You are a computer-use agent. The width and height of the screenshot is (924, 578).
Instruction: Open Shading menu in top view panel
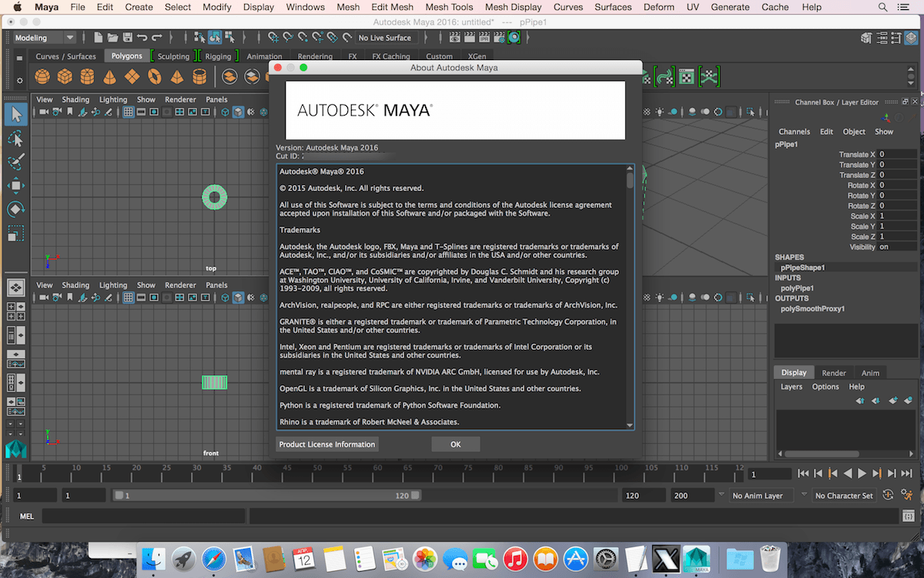pos(75,99)
